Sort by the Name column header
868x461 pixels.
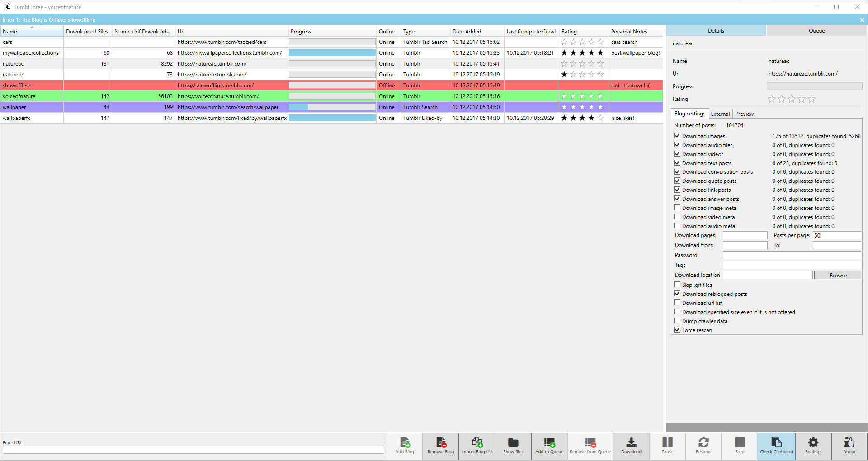(x=32, y=31)
